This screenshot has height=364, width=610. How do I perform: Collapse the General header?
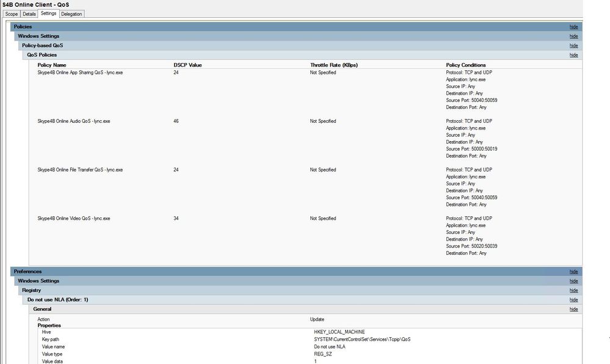tap(305, 309)
